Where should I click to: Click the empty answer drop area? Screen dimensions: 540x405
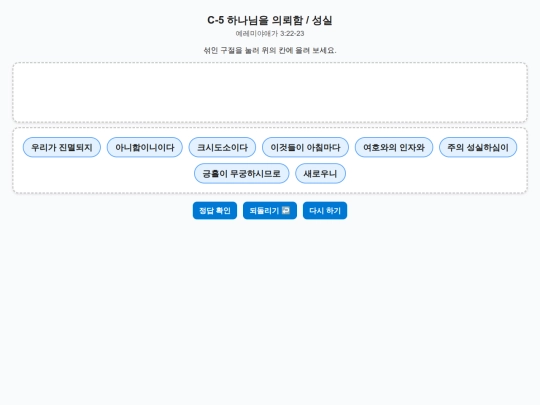(270, 92)
